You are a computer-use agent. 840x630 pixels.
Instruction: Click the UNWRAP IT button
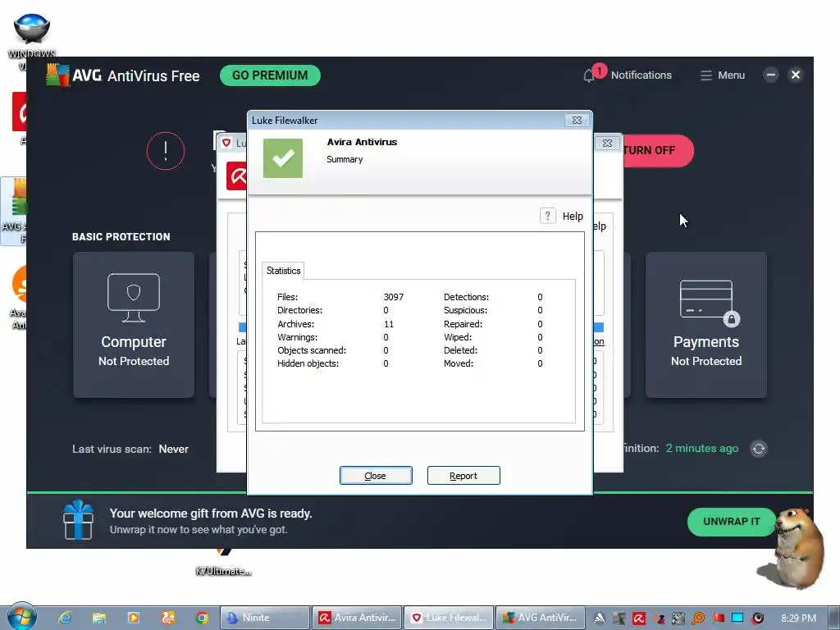731,522
